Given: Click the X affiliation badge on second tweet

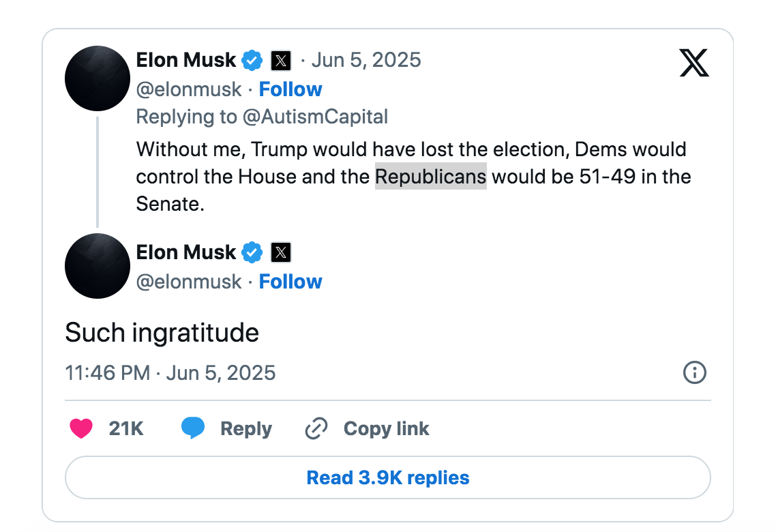Looking at the screenshot, I should (x=281, y=253).
